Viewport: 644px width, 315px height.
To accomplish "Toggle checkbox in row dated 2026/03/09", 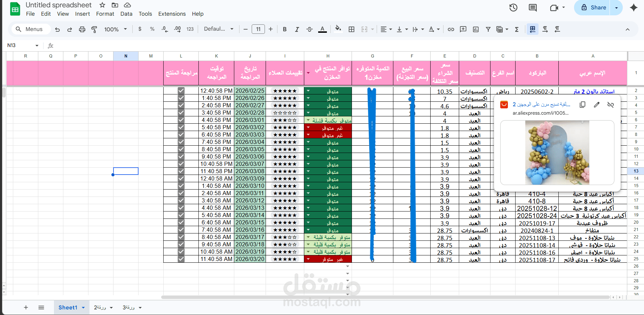I will 181,178.
